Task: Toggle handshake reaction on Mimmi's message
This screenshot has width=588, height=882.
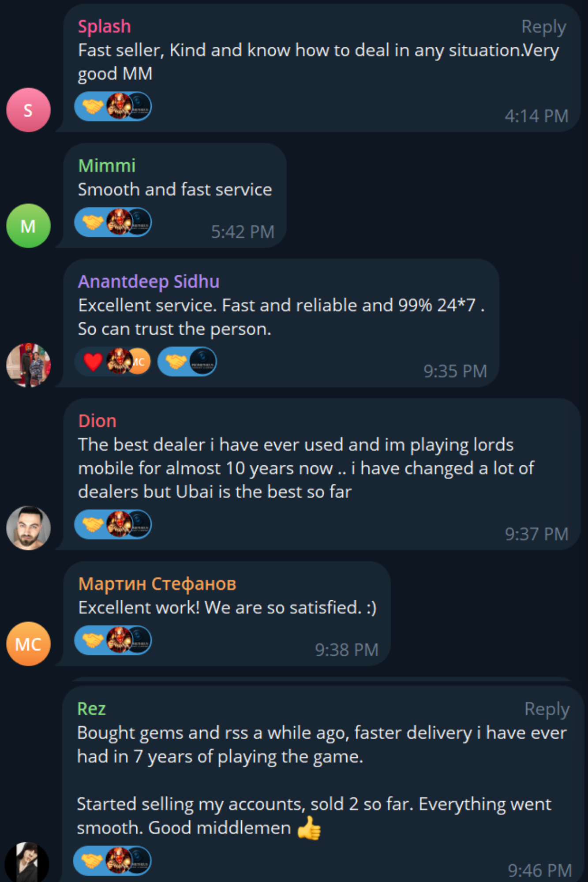Action: point(93,222)
